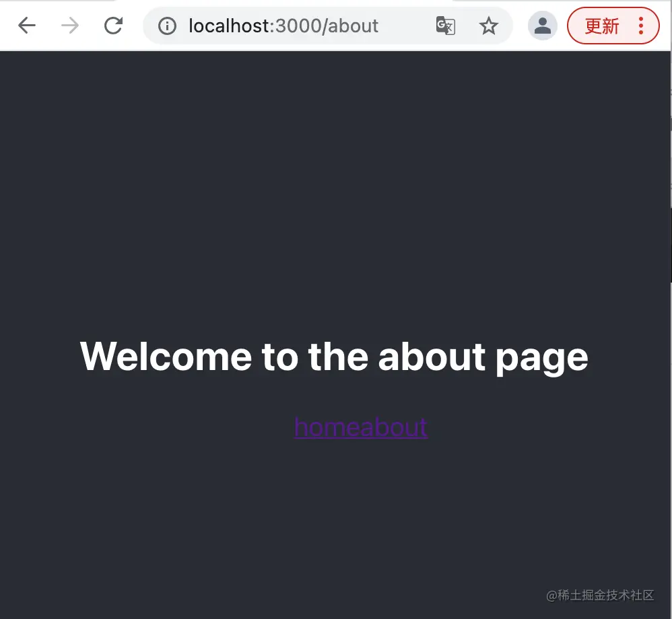Image resolution: width=672 pixels, height=619 pixels.
Task: Click the 更新 update button
Action: [602, 26]
